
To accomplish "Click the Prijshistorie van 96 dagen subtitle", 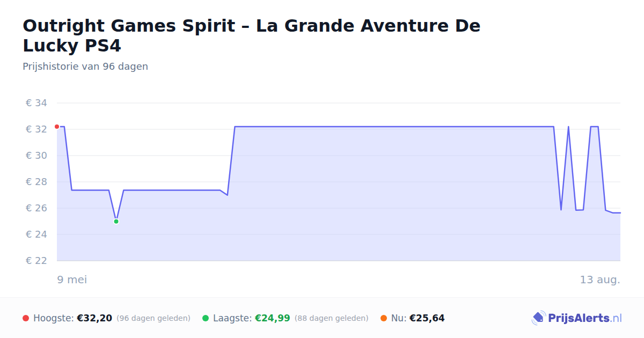I will coord(85,67).
